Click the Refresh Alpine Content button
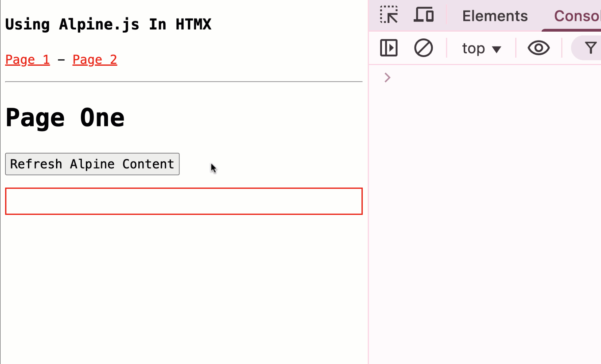Viewport: 601px width, 364px height. click(x=92, y=164)
